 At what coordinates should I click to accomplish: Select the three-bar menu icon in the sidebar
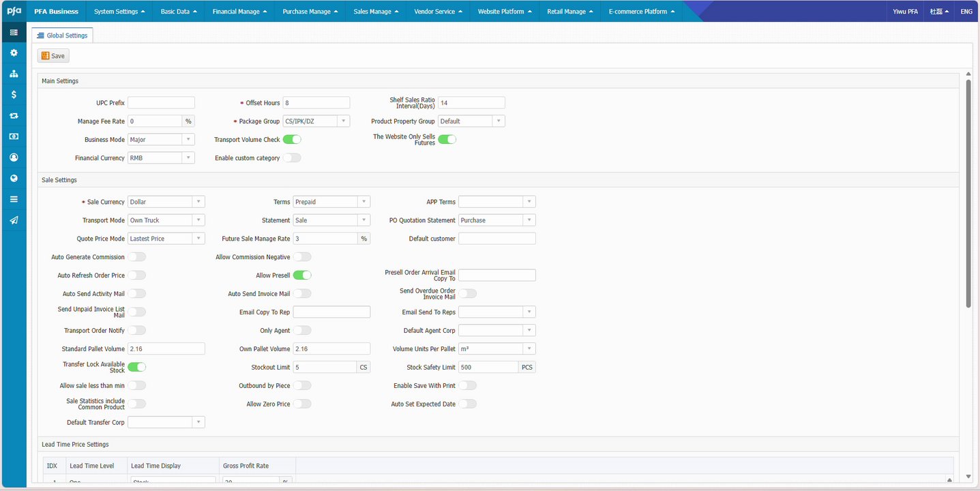pyautogui.click(x=14, y=199)
